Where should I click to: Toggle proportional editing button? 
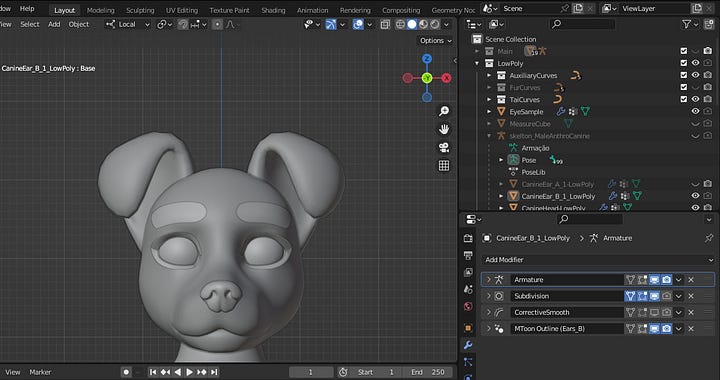pos(217,24)
